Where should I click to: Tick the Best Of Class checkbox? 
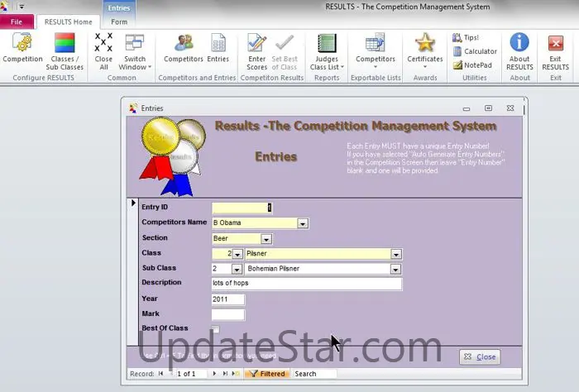tap(216, 329)
